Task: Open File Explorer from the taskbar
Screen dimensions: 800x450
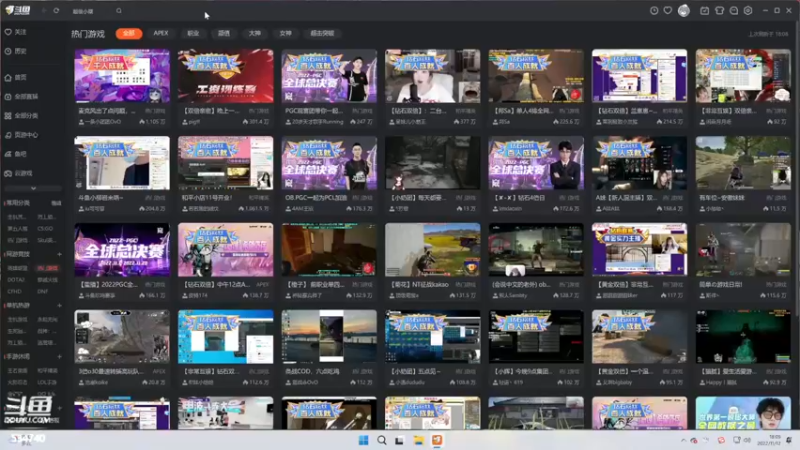Action: [x=418, y=440]
